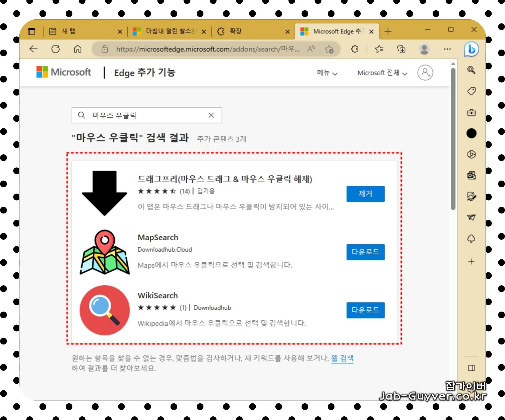505x420 pixels.
Task: Open the shopping tag sidebar icon
Action: click(x=471, y=91)
